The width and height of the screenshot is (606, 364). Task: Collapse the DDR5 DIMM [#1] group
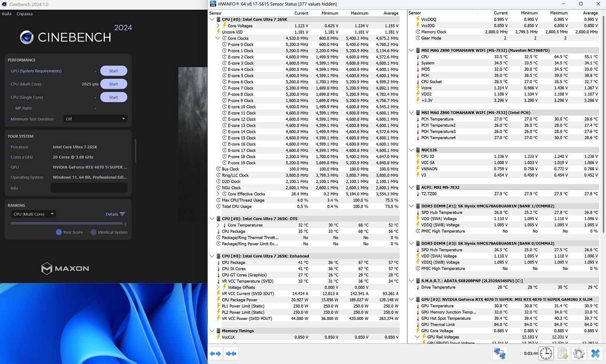pos(411,206)
